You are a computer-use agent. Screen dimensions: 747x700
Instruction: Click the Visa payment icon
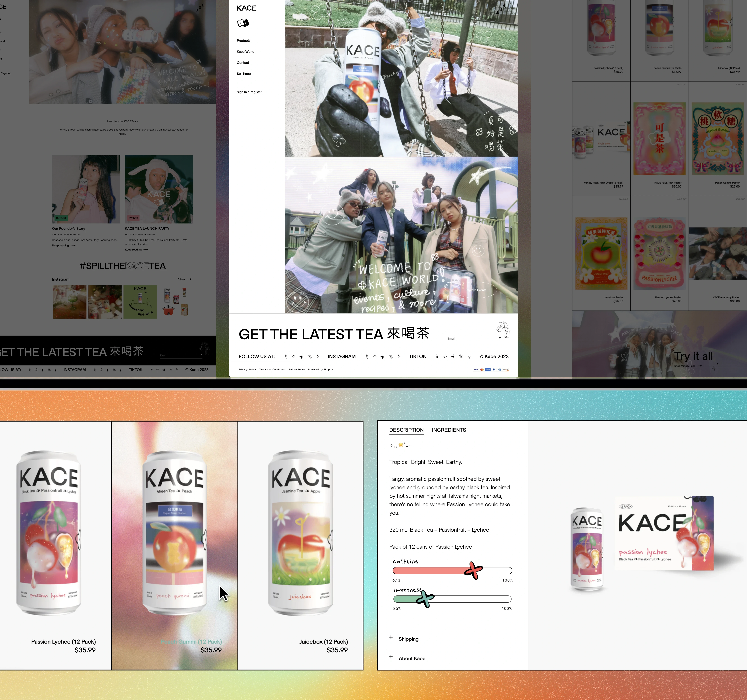coord(476,370)
